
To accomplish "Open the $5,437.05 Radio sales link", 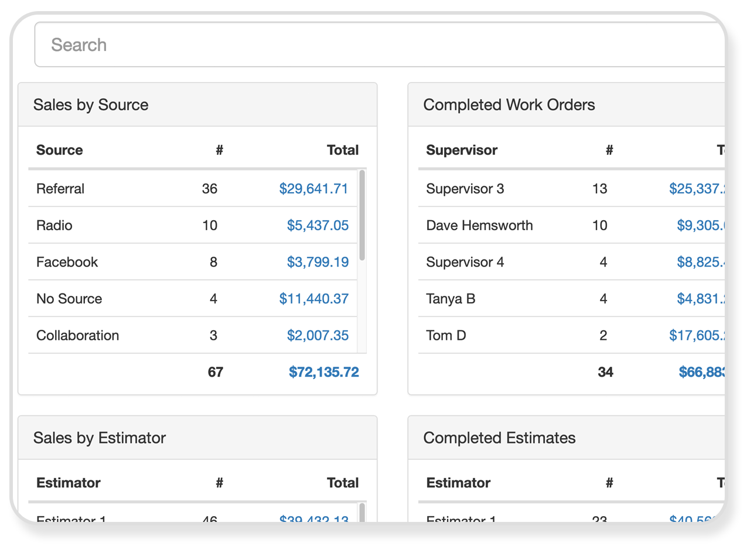I will (318, 226).
